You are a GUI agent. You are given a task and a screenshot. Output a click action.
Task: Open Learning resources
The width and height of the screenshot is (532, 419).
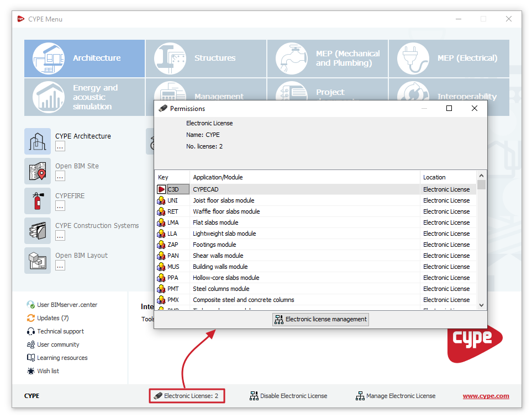click(x=57, y=358)
